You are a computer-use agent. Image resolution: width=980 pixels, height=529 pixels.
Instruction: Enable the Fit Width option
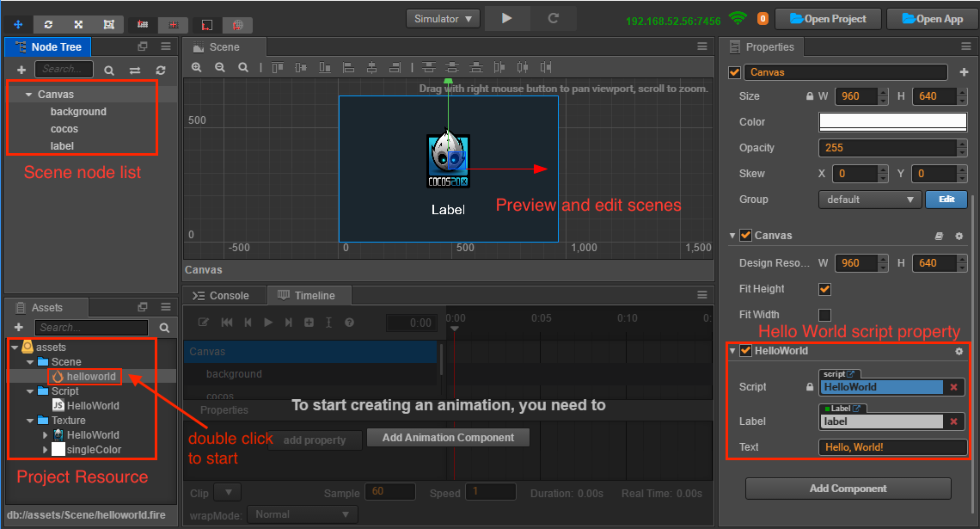click(825, 315)
